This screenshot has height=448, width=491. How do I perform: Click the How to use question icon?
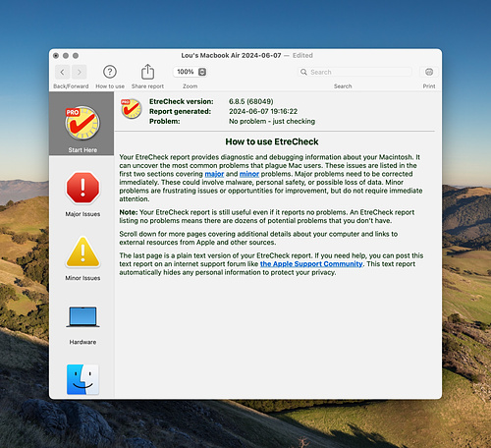tap(110, 72)
